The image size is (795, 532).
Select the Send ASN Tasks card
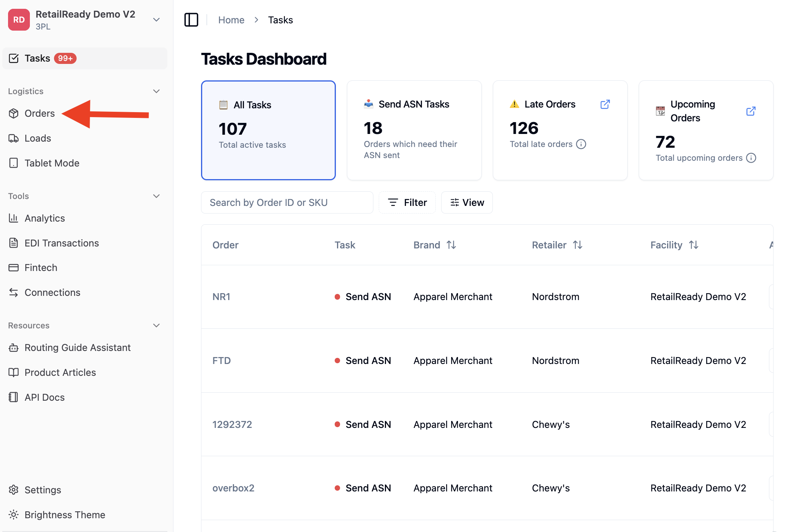(x=414, y=130)
